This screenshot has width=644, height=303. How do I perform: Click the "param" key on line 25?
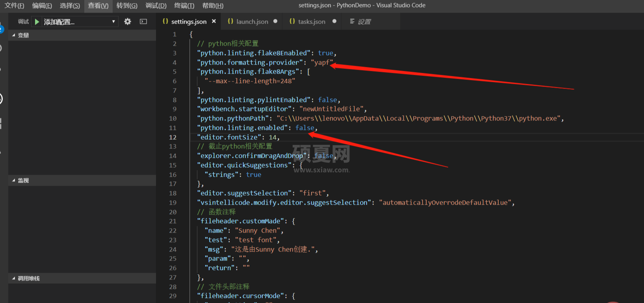point(218,259)
